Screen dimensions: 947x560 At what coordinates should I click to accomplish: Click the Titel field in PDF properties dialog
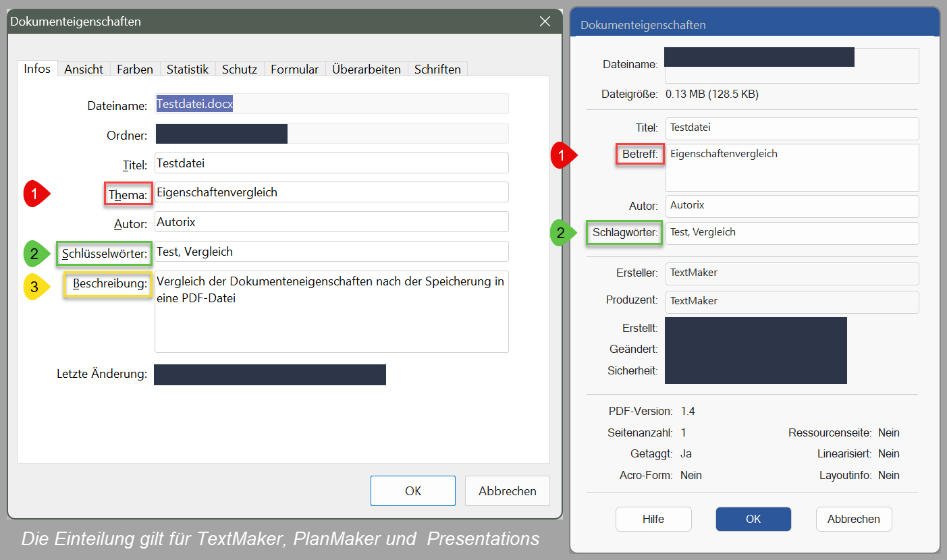click(792, 128)
